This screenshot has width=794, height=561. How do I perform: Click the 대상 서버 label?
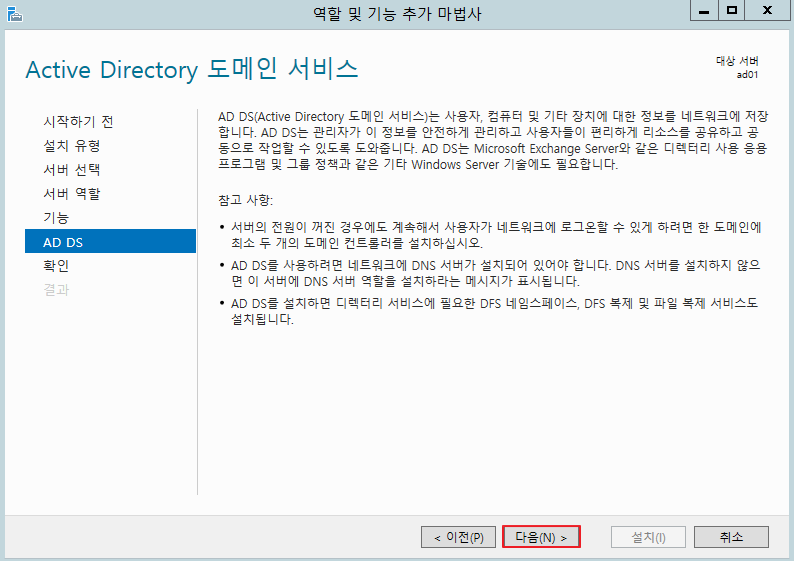(x=737, y=61)
